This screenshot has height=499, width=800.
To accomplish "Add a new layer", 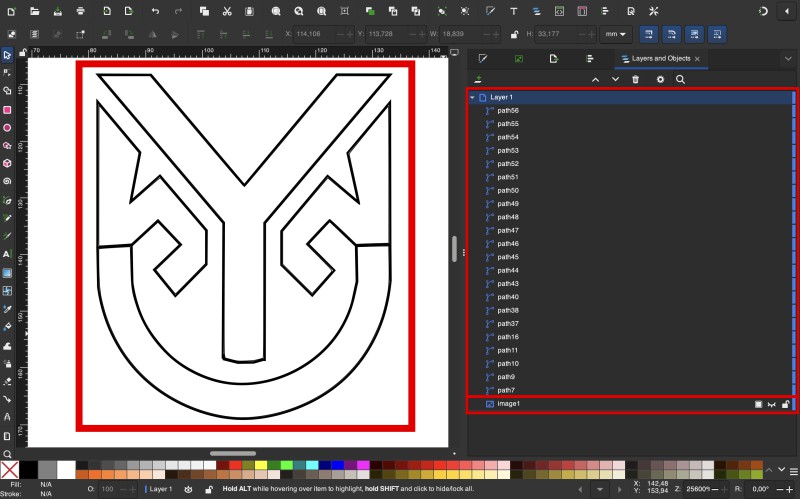I will [x=478, y=80].
